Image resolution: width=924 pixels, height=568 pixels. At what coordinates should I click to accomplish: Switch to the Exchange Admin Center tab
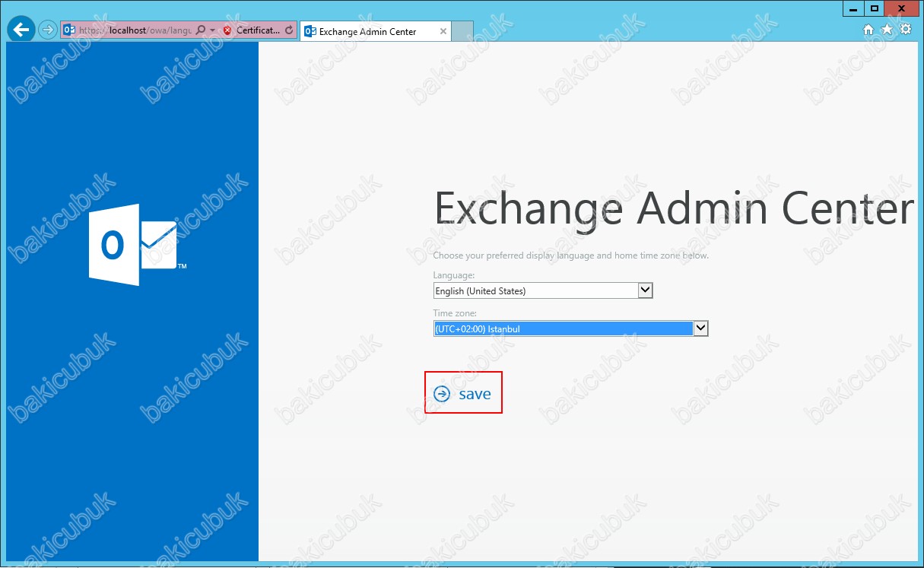[x=376, y=32]
